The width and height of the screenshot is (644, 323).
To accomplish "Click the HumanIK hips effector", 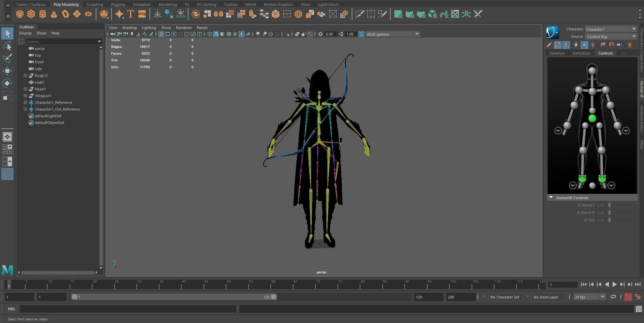I will 592,118.
